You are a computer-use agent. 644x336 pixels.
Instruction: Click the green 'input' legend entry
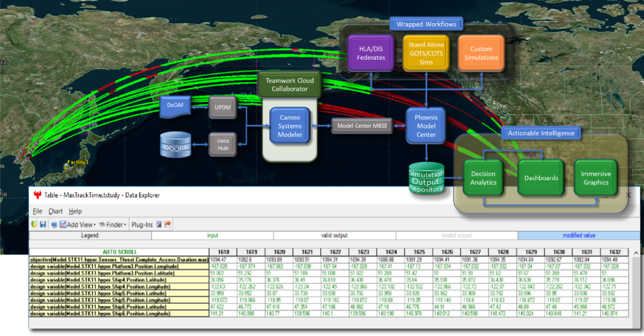pos(213,236)
